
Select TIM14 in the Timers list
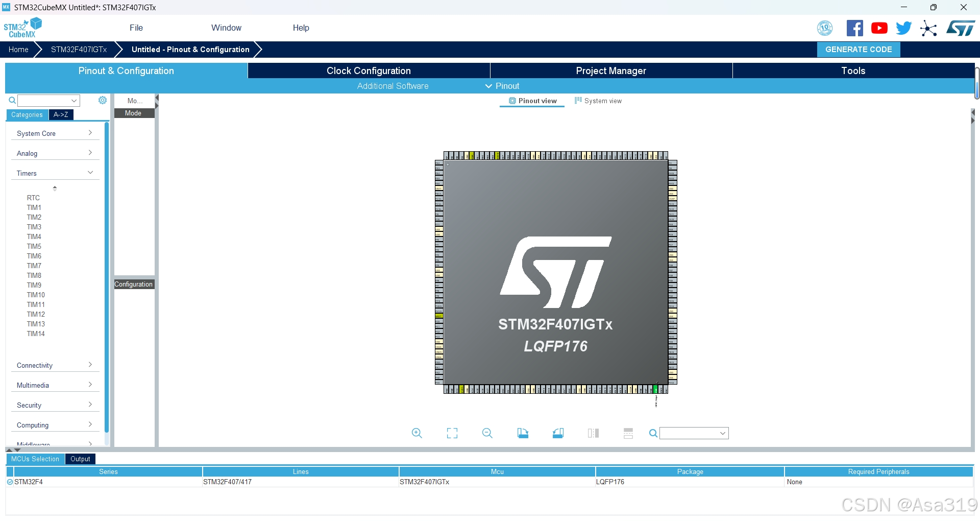click(x=36, y=334)
